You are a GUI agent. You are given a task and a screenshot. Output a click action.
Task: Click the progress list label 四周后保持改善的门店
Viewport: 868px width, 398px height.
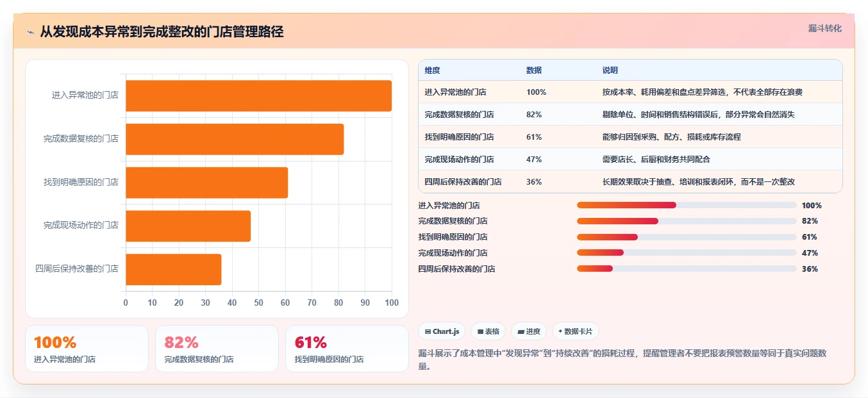click(x=456, y=269)
